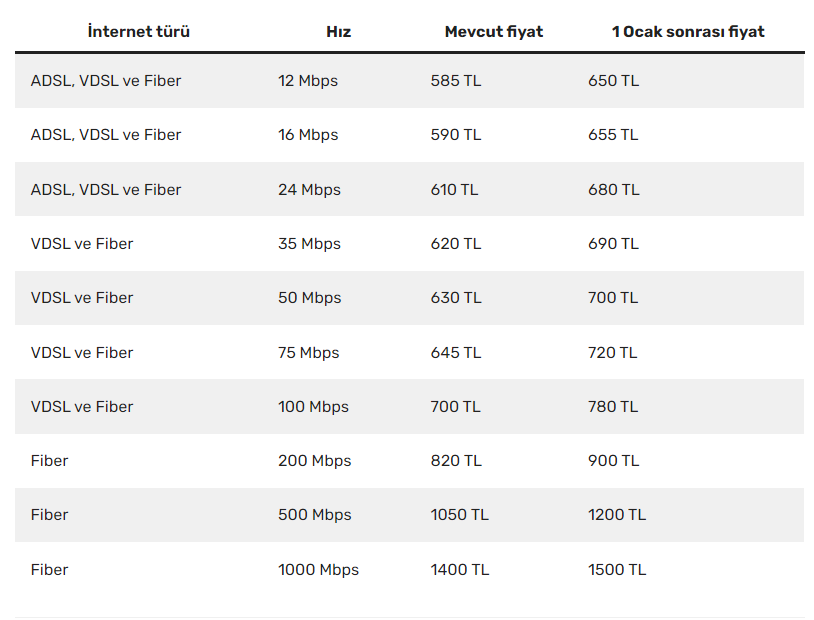Click the 1200 TL new price
The height and width of the screenshot is (620, 814).
(617, 515)
